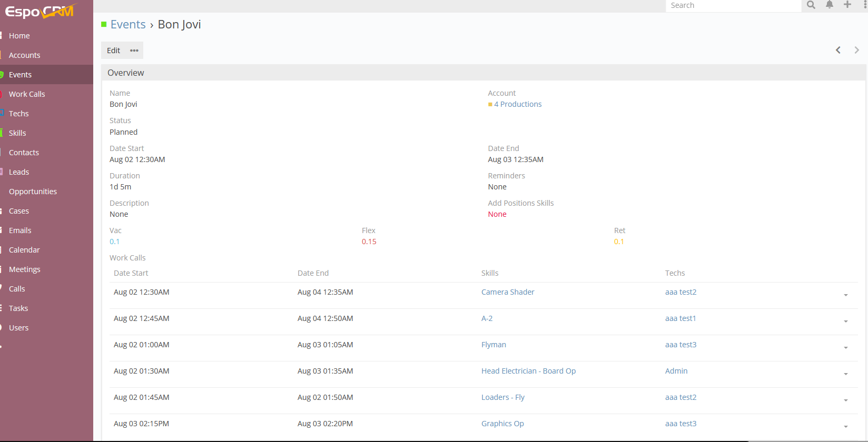This screenshot has width=868, height=442.
Task: Click the Events breadcrumb link
Action: click(128, 25)
